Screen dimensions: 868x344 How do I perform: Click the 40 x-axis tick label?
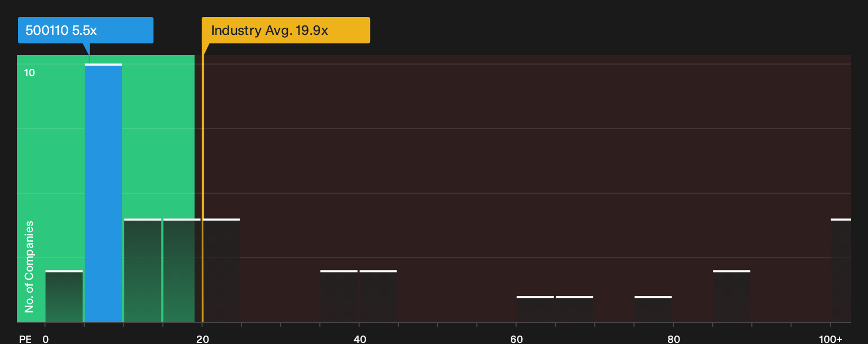coord(359,339)
